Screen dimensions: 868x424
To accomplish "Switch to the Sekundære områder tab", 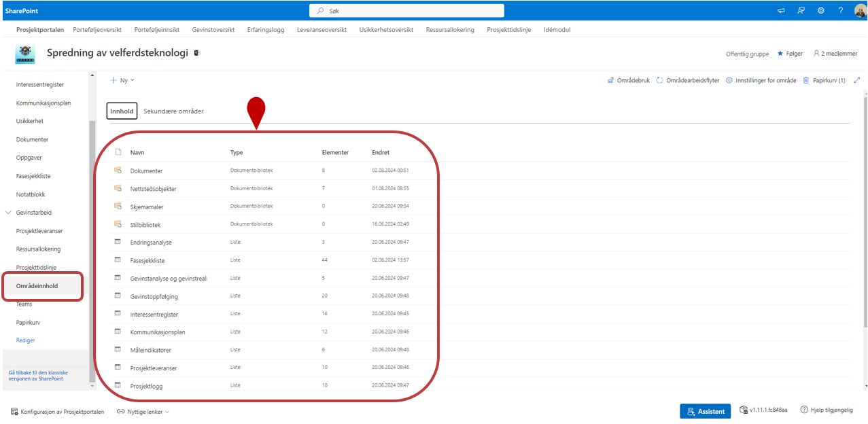I will [x=173, y=111].
